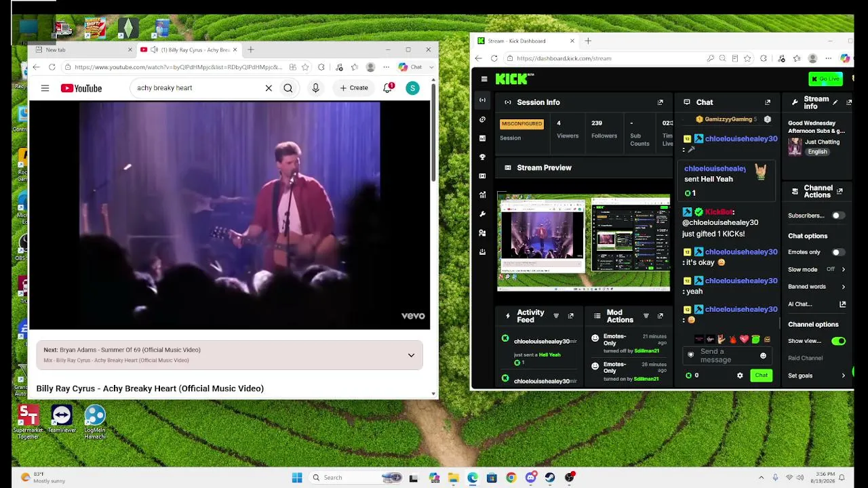Open the Stream section in Kick sidebar
The image size is (868, 488).
(482, 100)
